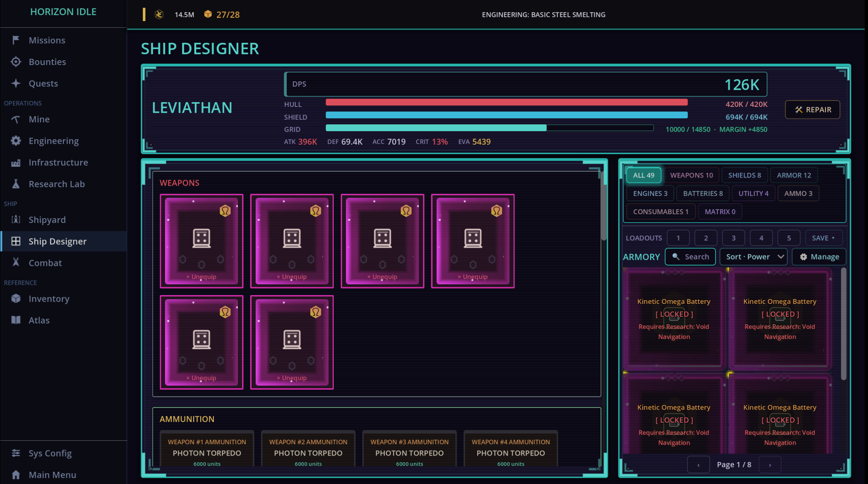
Task: Select loadout slot 1
Action: 678,238
